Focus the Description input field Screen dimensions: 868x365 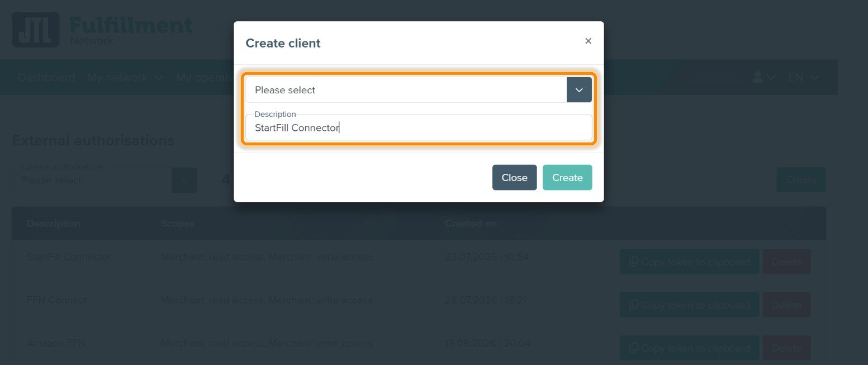pos(419,127)
